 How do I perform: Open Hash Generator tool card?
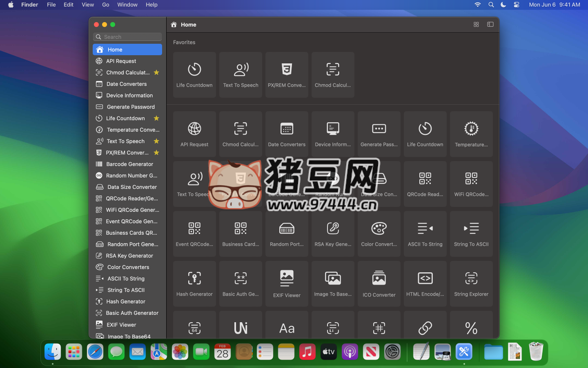click(194, 284)
